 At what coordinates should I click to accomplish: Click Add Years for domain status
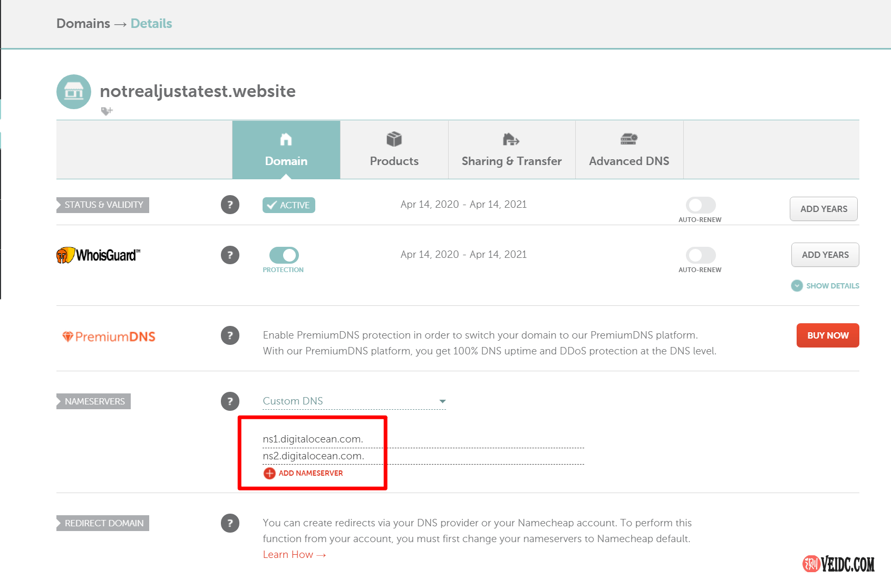click(824, 209)
